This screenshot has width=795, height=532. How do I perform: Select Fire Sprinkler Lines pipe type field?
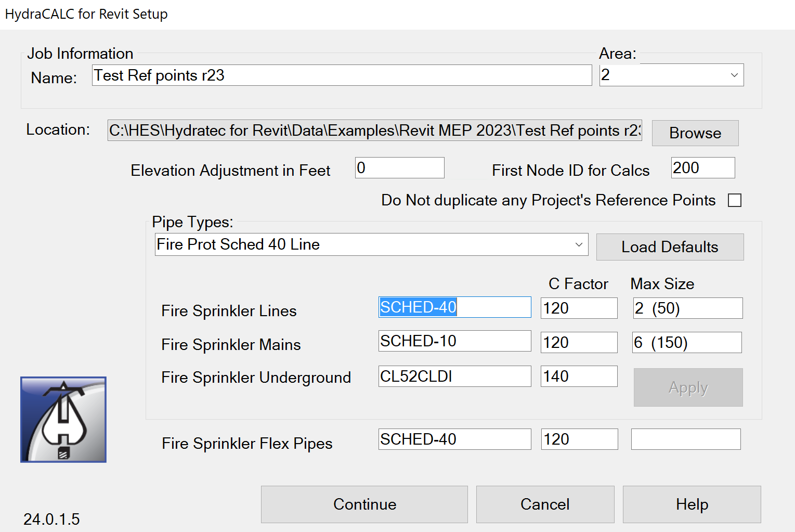(454, 307)
